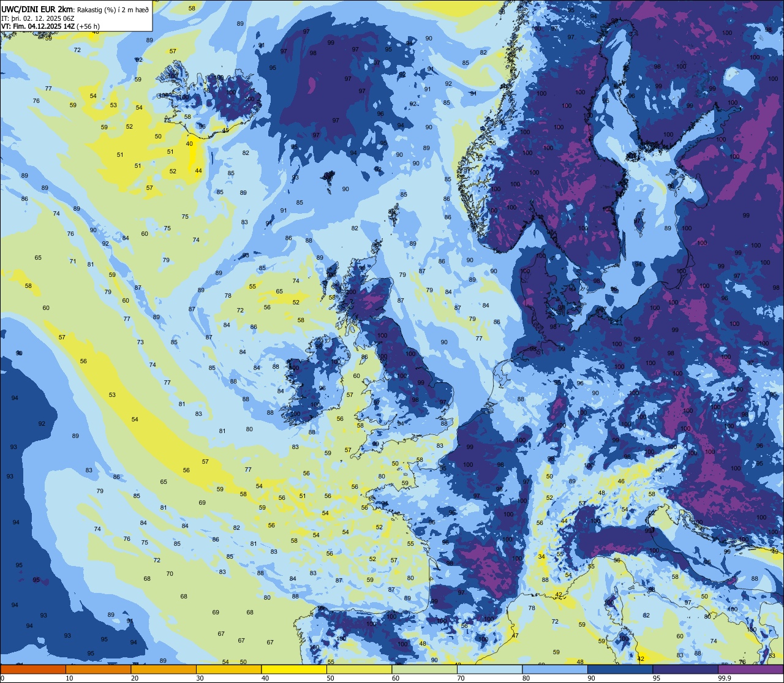Click the map value '40' south of Iceland
This screenshot has width=784, height=683.
point(189,143)
